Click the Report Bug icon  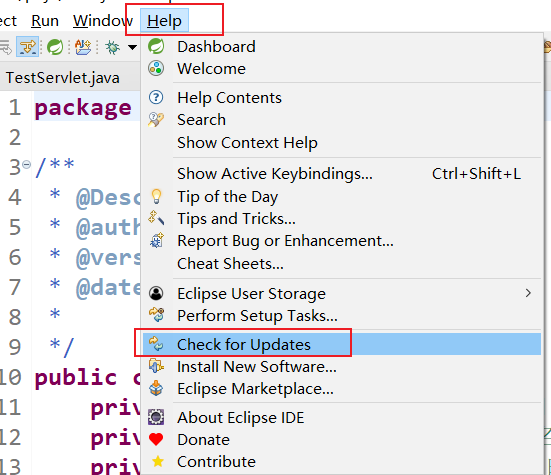156,240
